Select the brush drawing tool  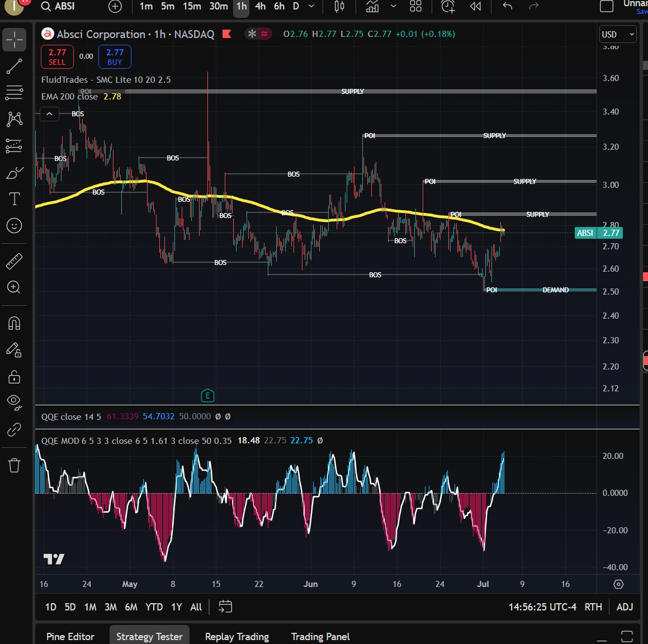(x=14, y=173)
